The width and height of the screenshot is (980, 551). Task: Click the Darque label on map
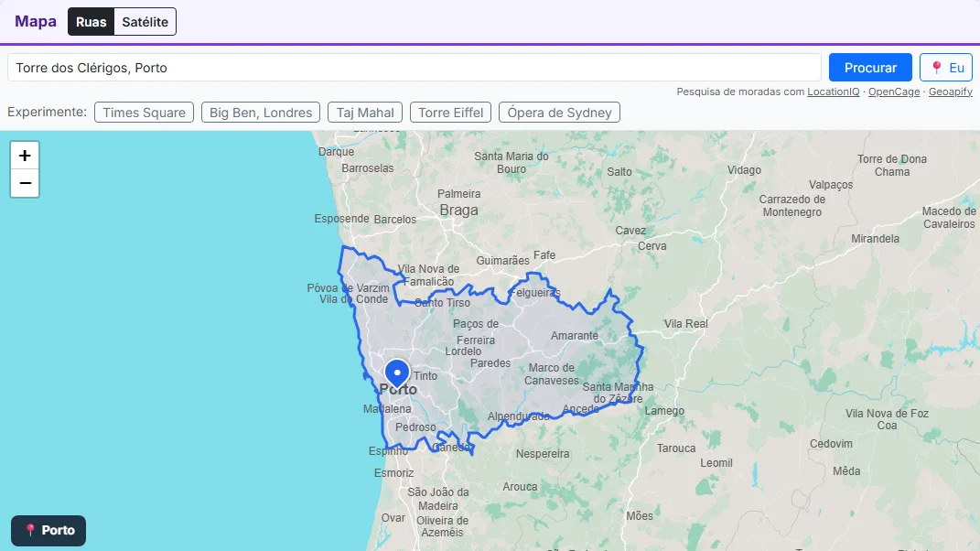click(336, 152)
